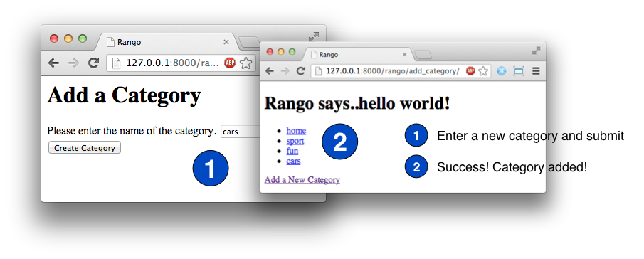
Task: Open a new tab in the Add a Category window
Action: coord(248,42)
